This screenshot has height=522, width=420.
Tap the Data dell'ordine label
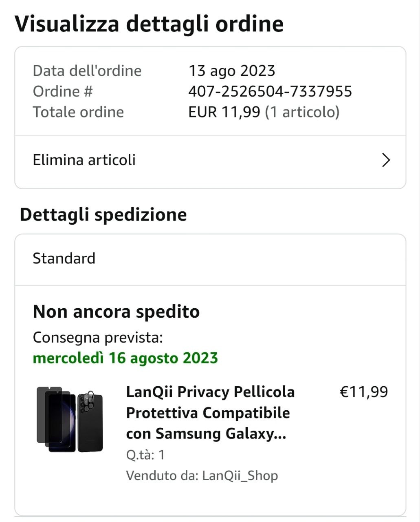[87, 71]
